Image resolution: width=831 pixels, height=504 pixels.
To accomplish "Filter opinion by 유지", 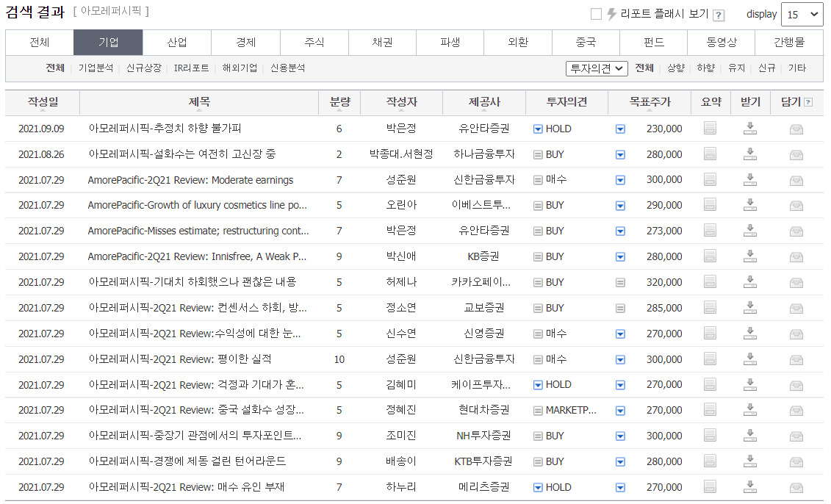I will (737, 68).
